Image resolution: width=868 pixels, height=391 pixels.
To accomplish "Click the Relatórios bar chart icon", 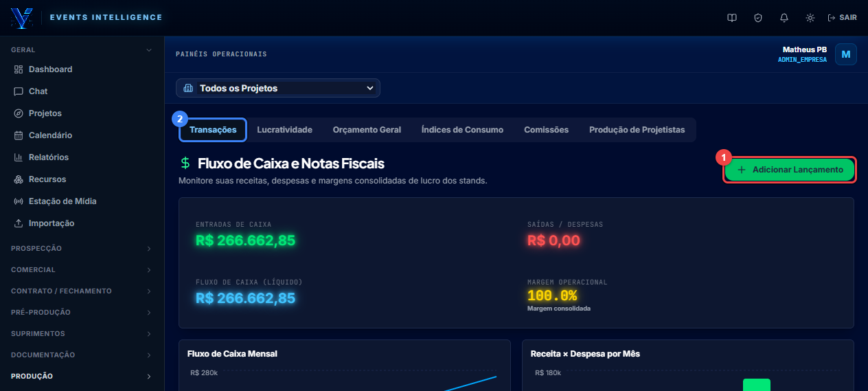I will [x=19, y=157].
